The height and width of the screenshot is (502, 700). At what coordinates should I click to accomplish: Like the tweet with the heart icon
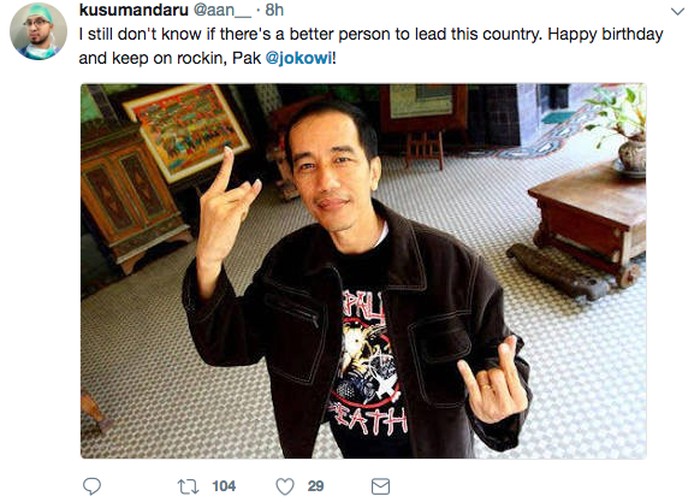(x=285, y=486)
